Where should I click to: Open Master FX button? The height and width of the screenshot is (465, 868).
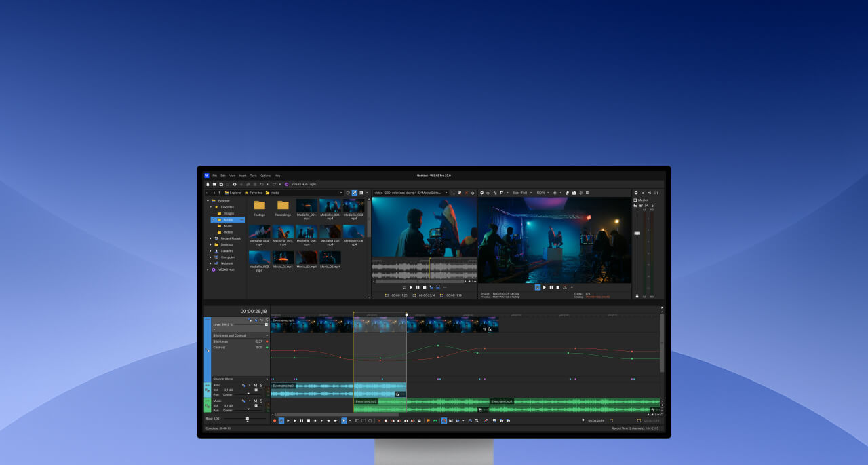coord(635,205)
